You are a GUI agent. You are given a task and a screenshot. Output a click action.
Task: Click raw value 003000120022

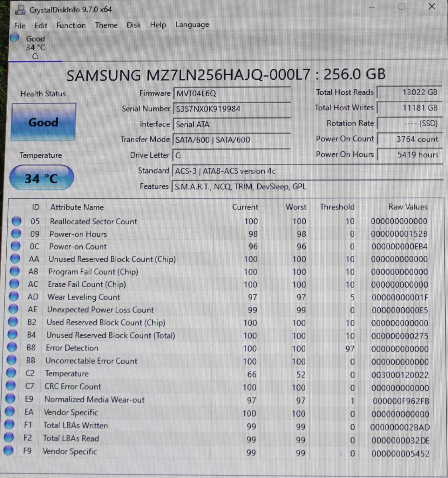point(400,375)
